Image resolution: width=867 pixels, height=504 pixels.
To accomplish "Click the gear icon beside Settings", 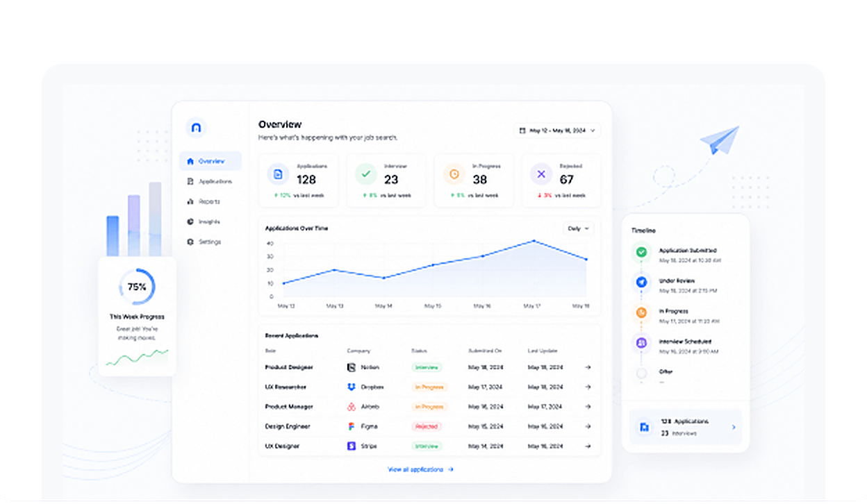I will tap(190, 242).
